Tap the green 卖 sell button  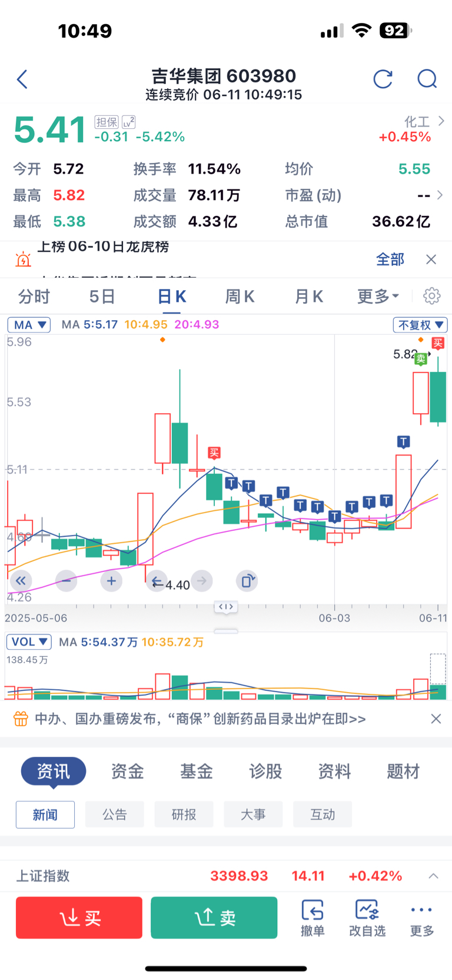(x=214, y=918)
